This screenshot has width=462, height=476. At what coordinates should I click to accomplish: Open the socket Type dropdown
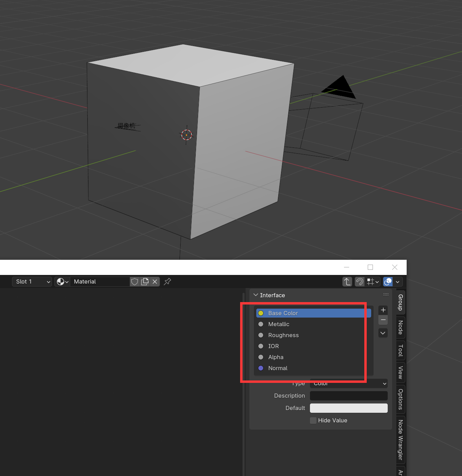(349, 384)
